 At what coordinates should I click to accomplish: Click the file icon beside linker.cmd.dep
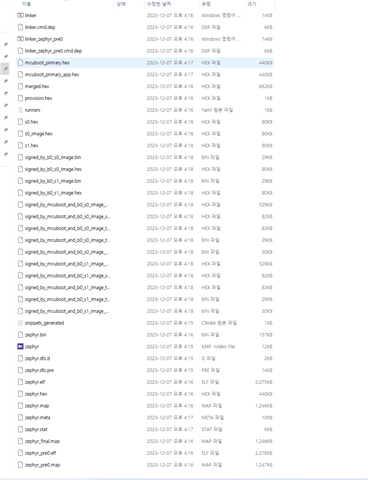click(x=20, y=27)
